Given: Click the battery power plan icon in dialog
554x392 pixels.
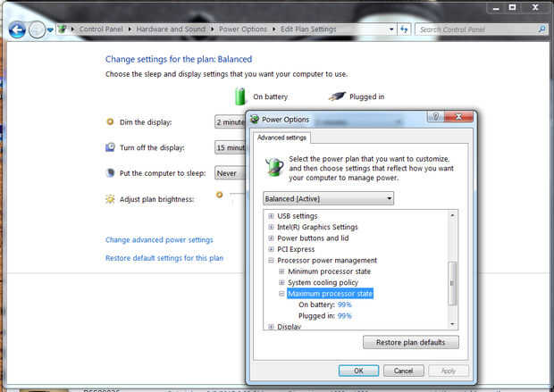Looking at the screenshot, I should pyautogui.click(x=274, y=167).
